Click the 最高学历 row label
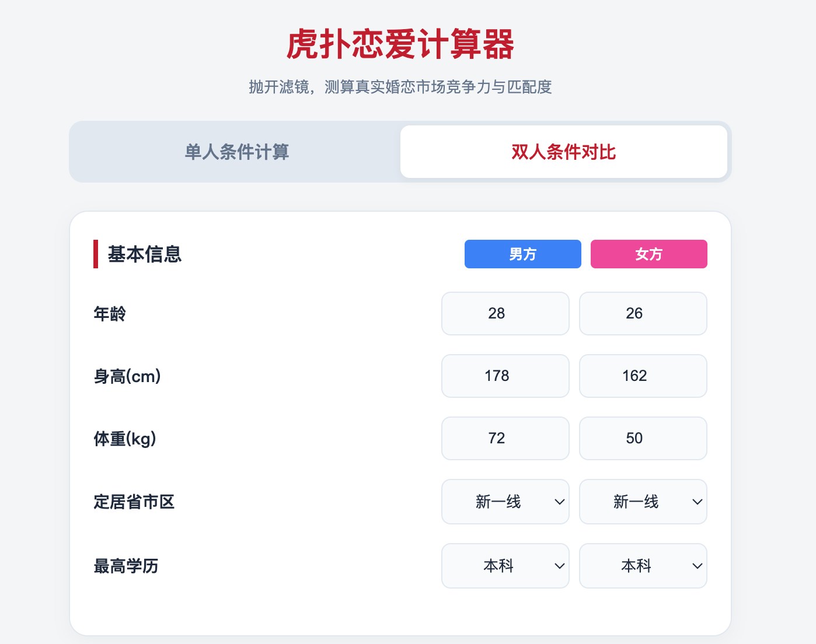The width and height of the screenshot is (816, 644). click(x=126, y=566)
